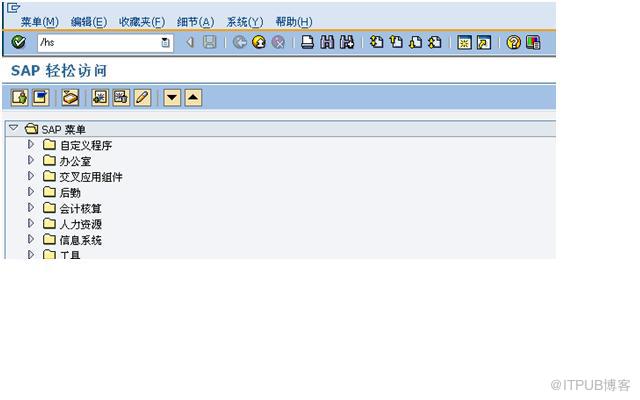Select the 办公室 tree item
Screen dimensions: 640x400
tap(75, 161)
